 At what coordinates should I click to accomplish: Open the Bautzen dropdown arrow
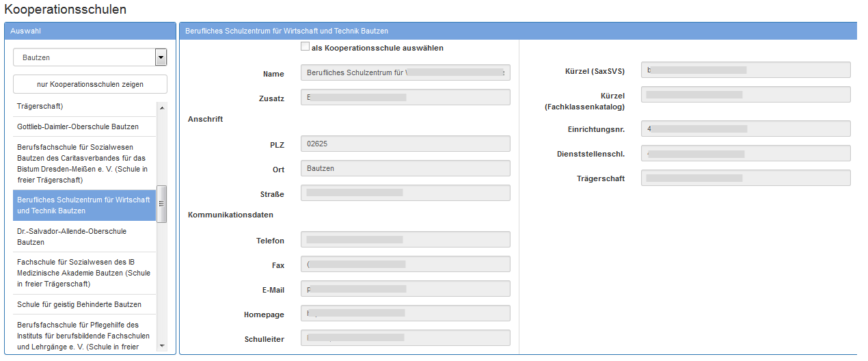click(x=161, y=58)
